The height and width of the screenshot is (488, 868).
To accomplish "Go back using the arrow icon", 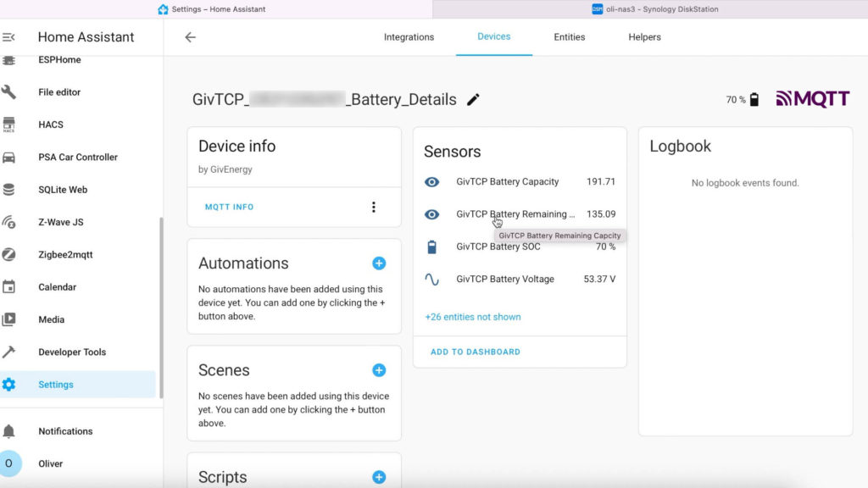I will coord(191,37).
